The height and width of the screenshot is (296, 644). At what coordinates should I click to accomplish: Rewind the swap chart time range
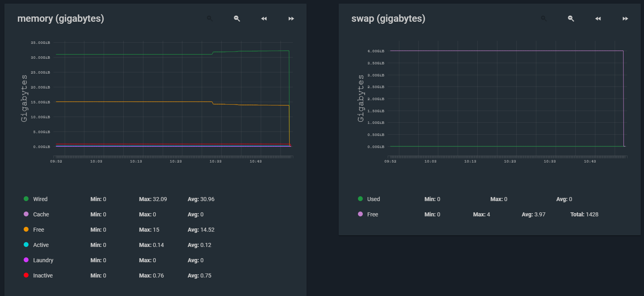coord(598,18)
